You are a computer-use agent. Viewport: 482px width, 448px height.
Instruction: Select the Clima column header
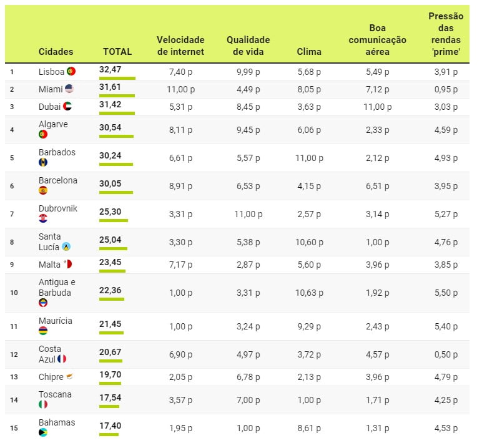coord(309,52)
